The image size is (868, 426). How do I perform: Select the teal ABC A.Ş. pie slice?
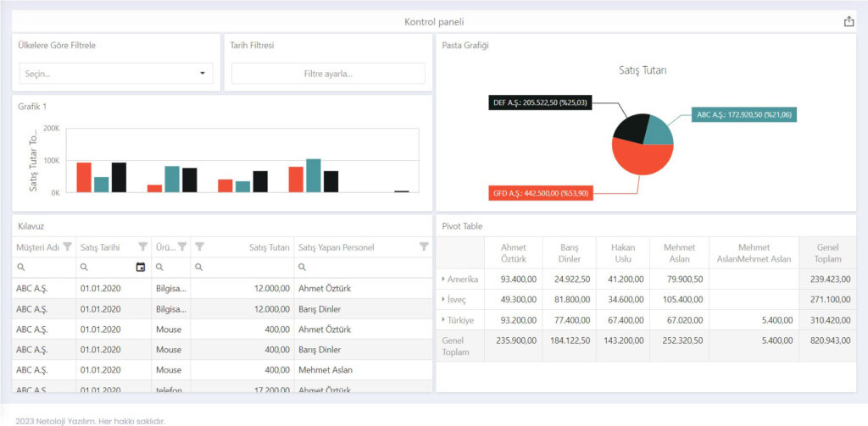pos(659,128)
